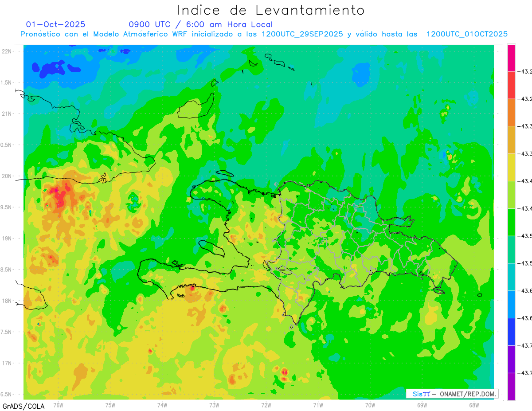Select the teal-green swatch in the color bar

(x=511, y=250)
